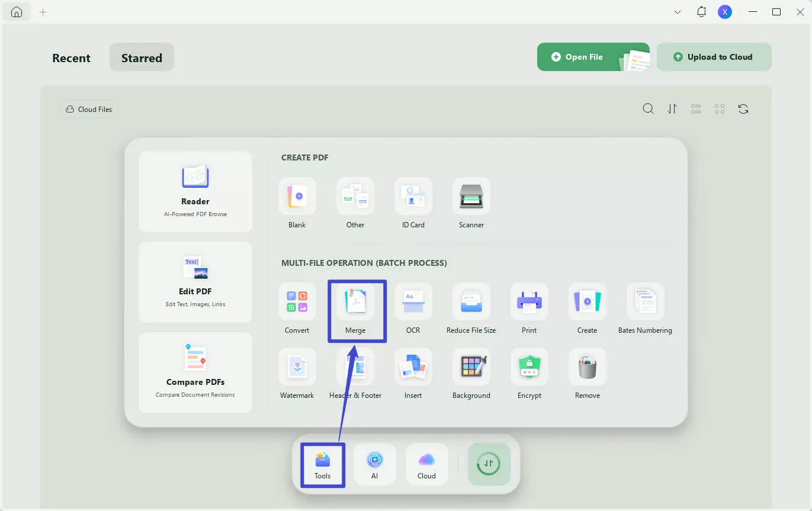Open the sort order icon
Screen dimensions: 812x511
tap(672, 109)
